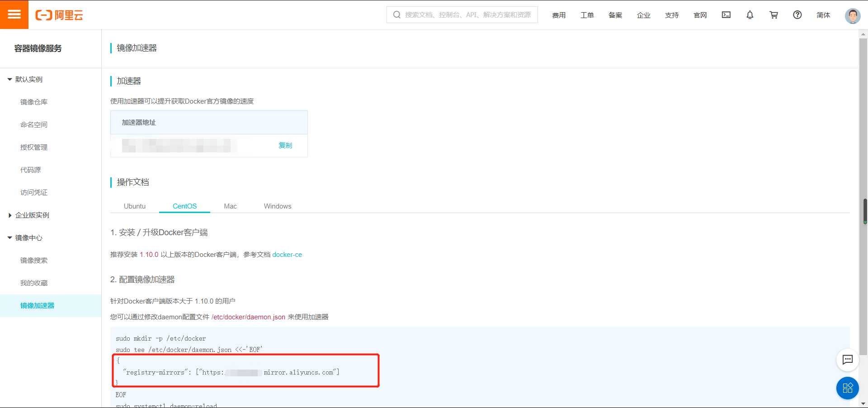
Task: Open the chat feedback floating button
Action: pos(848,360)
